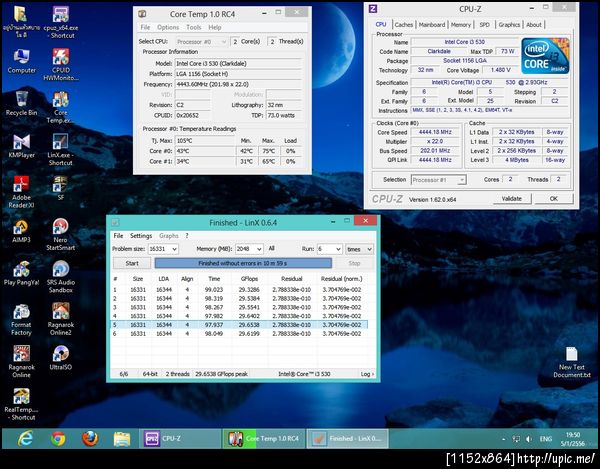
Task: Switch to the Memory tab in CPU-Z
Action: (461, 24)
